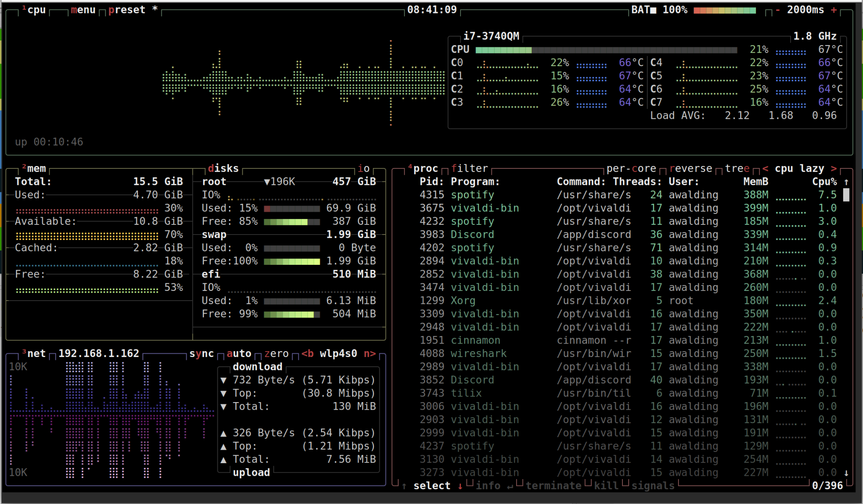
Task: Activate select mode in the process list
Action: pos(431,485)
